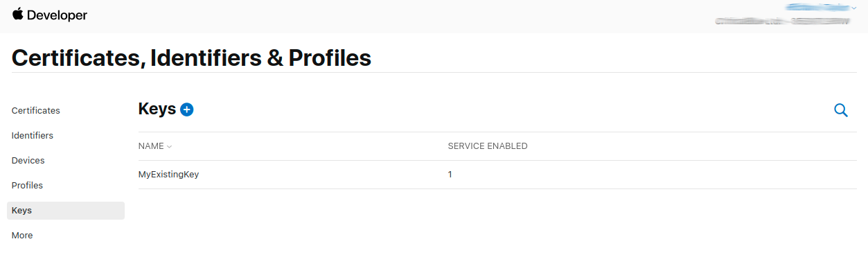Open the keys search magnifier
The image size is (868, 255).
[841, 110]
